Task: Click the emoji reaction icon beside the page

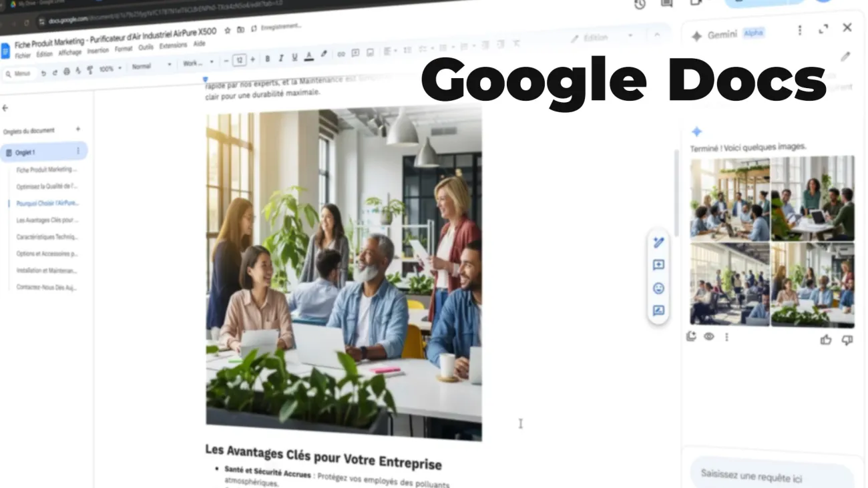Action: [x=658, y=288]
